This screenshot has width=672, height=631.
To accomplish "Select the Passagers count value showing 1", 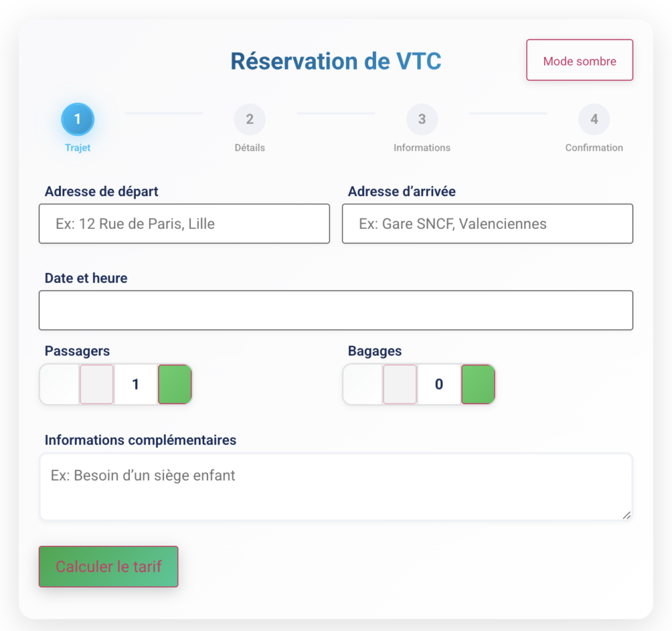I will click(135, 384).
